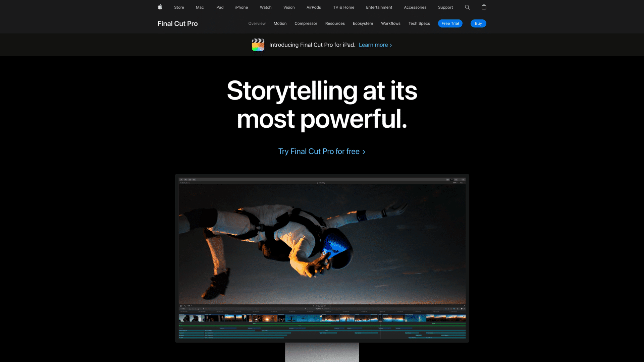Image resolution: width=644 pixels, height=362 pixels.
Task: Select the Overview tab
Action: [257, 23]
